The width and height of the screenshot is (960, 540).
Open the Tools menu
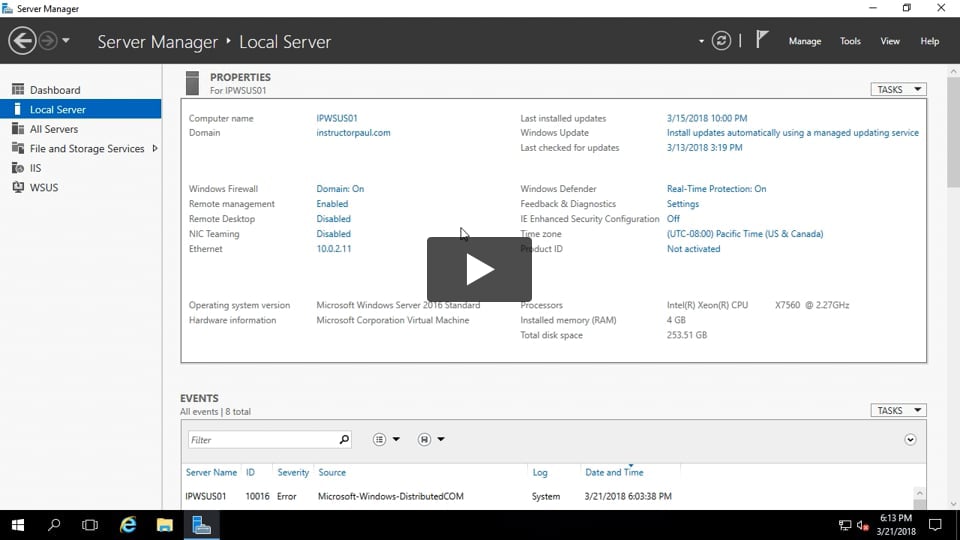pos(850,42)
